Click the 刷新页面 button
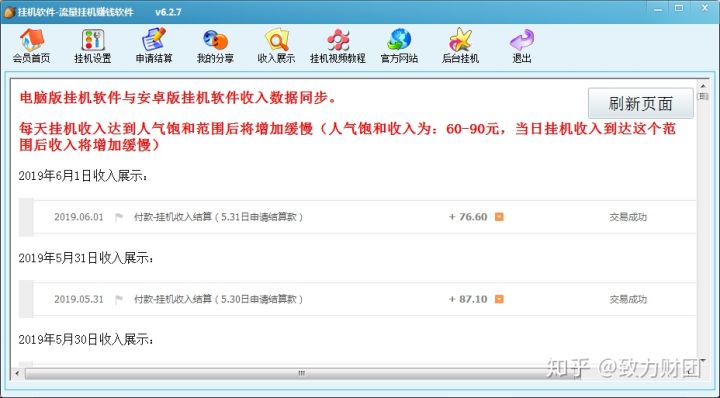 click(x=641, y=103)
